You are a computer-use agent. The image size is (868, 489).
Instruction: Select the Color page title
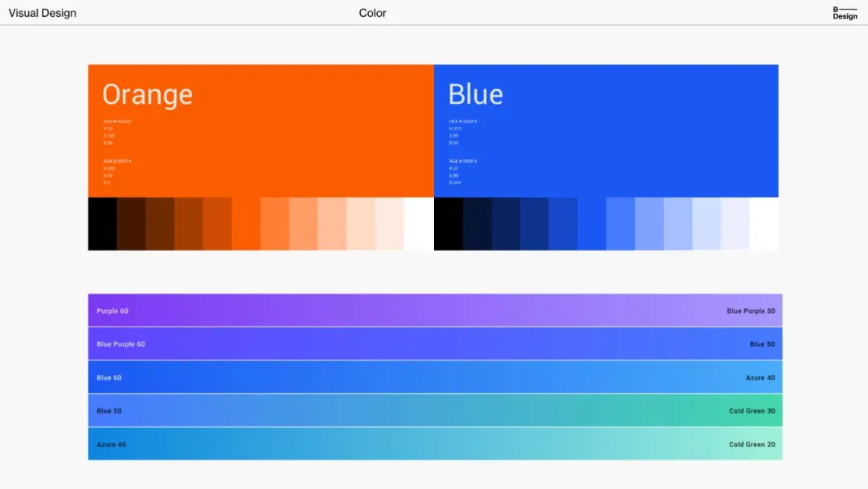[x=372, y=13]
